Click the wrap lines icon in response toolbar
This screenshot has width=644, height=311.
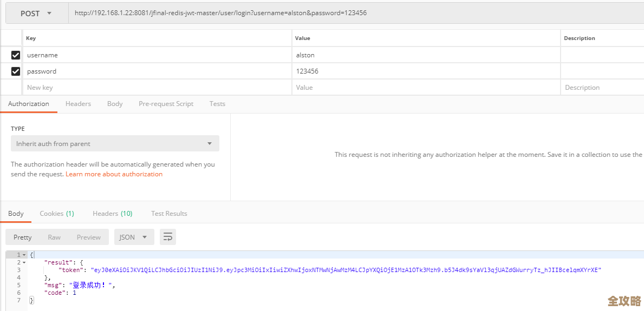click(168, 237)
